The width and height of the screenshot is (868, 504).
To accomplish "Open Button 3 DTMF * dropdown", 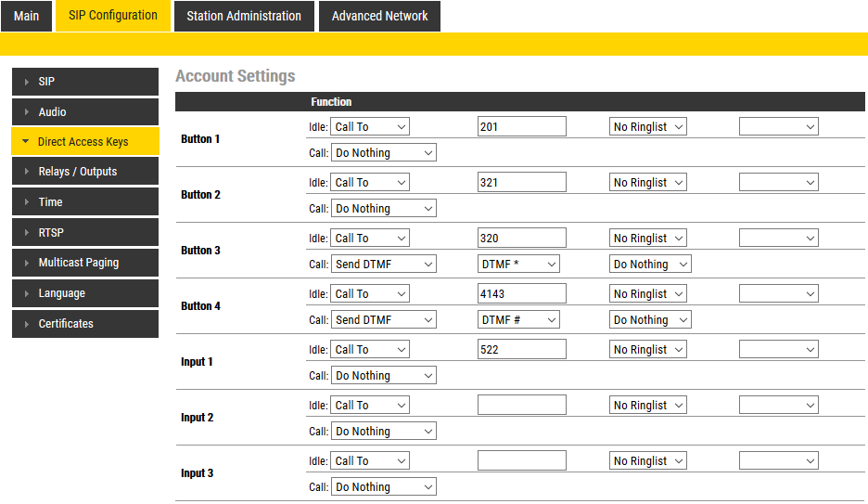I will click(x=519, y=265).
